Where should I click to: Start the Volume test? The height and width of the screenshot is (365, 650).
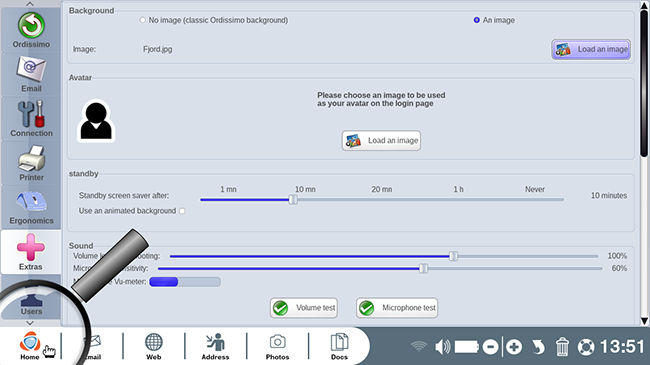click(304, 308)
